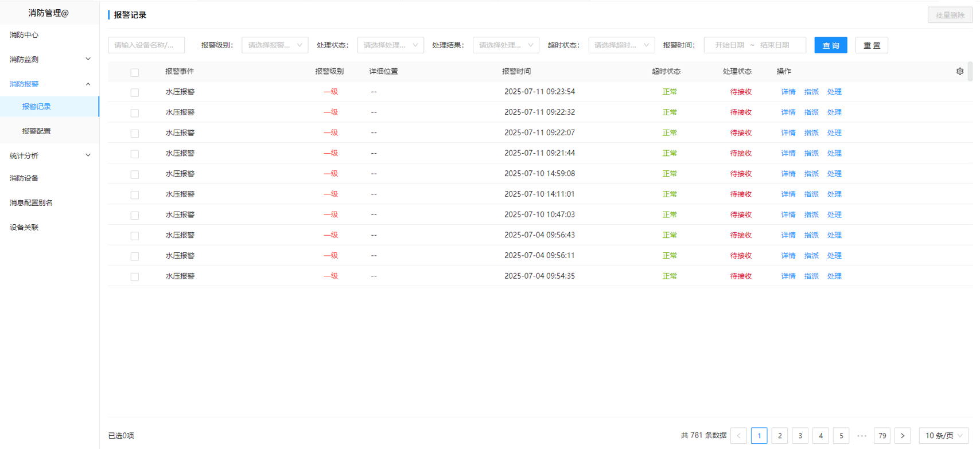Image resolution: width=980 pixels, height=449 pixels.
Task: Open the 处理状态 dropdown filter
Action: [x=390, y=45]
